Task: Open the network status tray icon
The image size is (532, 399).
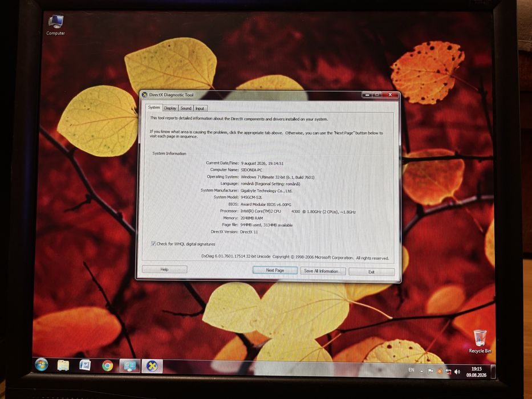Action: [x=449, y=372]
